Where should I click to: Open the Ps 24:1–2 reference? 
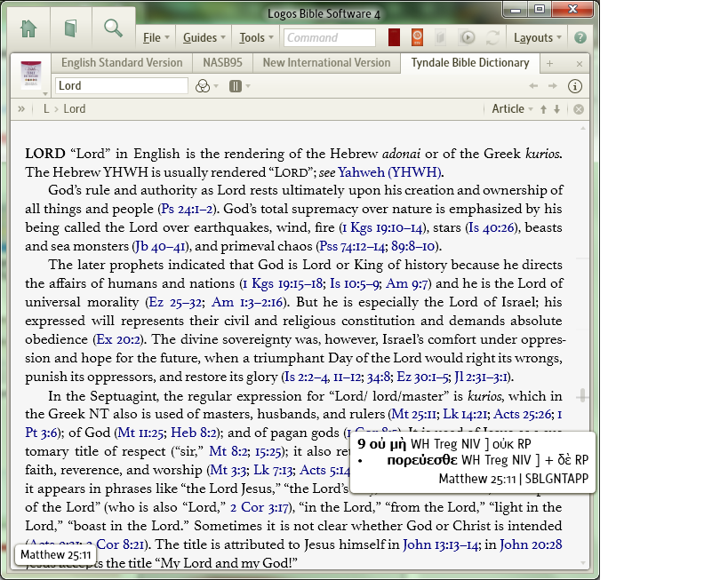(x=187, y=209)
